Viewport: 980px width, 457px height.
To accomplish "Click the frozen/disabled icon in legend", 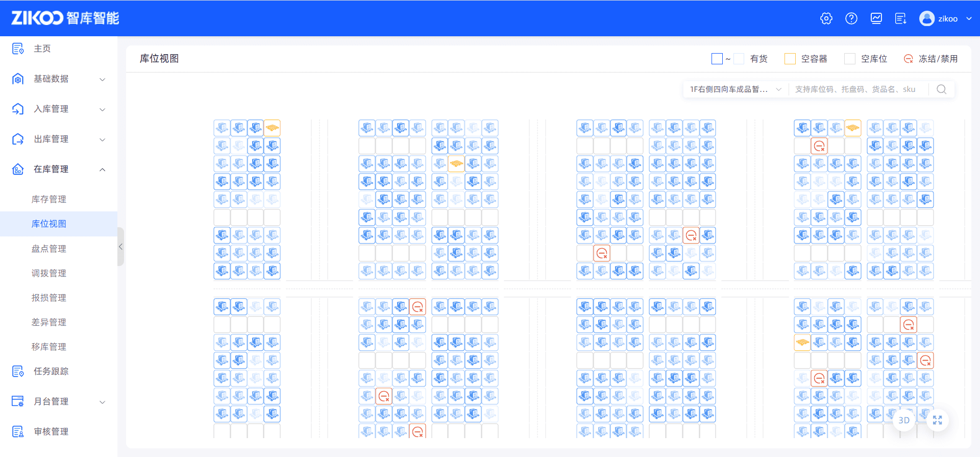I will coord(909,59).
